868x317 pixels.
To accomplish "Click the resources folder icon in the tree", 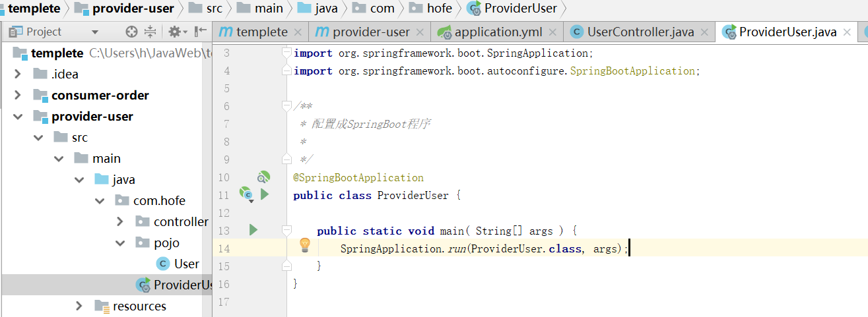I will [x=102, y=306].
